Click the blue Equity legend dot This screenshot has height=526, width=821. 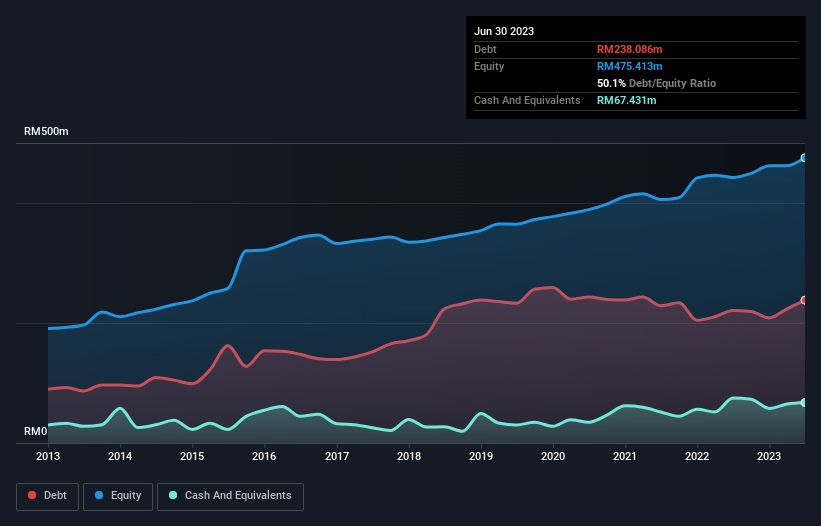click(x=99, y=495)
